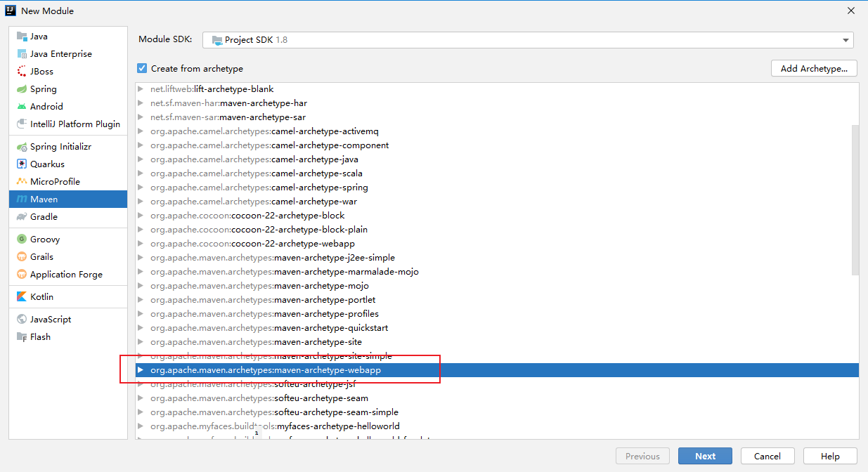Expand softeu-archetype-seam node arrow

click(x=141, y=398)
